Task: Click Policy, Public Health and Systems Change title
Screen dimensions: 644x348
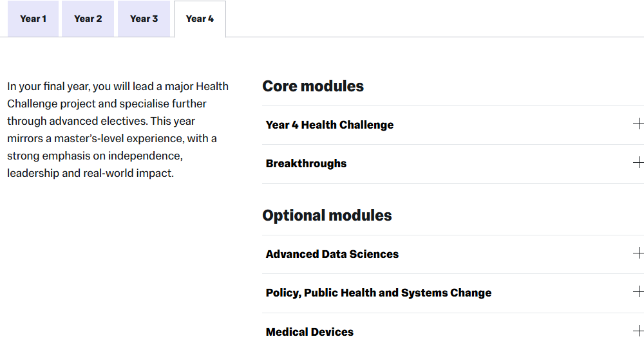Action: 378,293
